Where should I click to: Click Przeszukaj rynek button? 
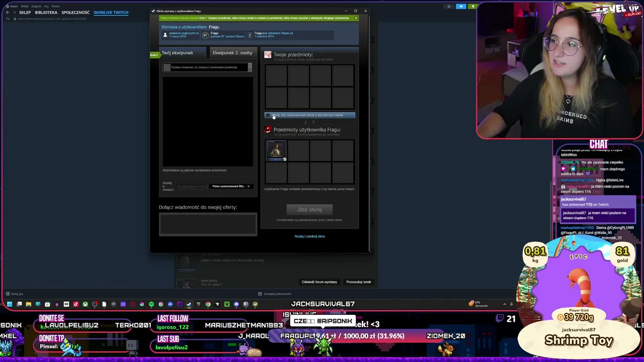click(359, 282)
